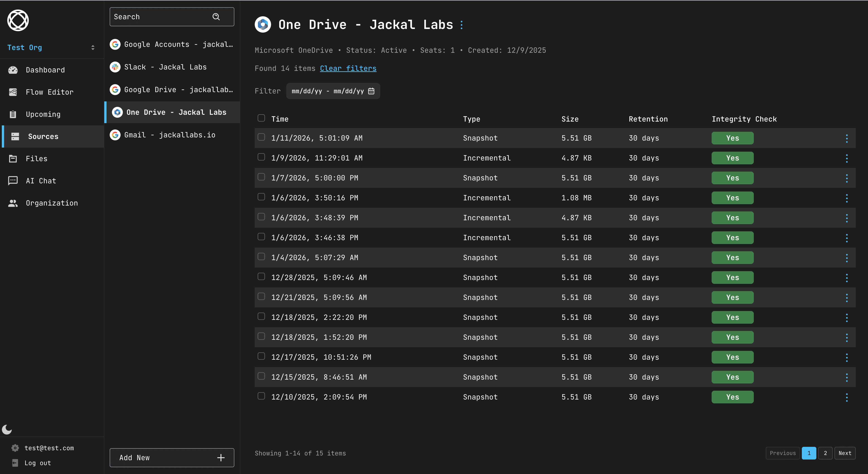
Task: Expand the Test Org organization switcher
Action: (93, 48)
